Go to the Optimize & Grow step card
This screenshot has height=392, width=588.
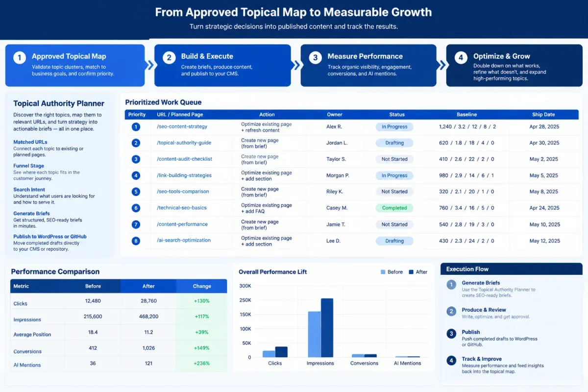(514, 65)
